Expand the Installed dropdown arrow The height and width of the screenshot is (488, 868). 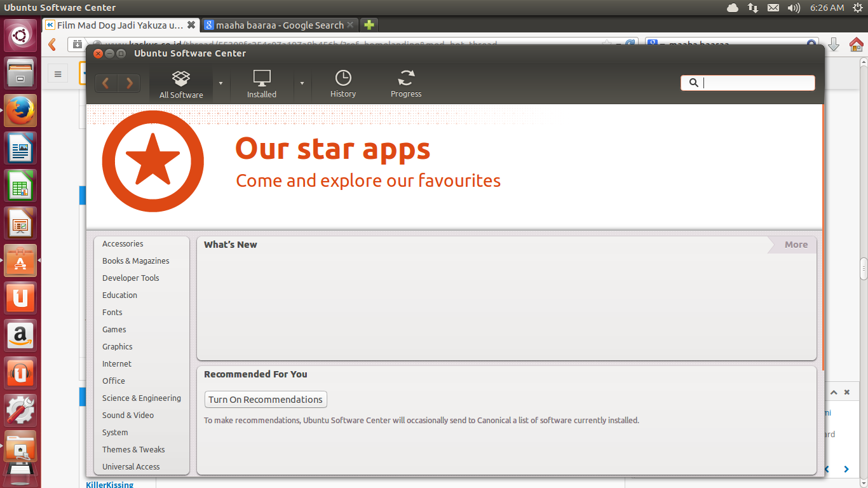coord(302,83)
